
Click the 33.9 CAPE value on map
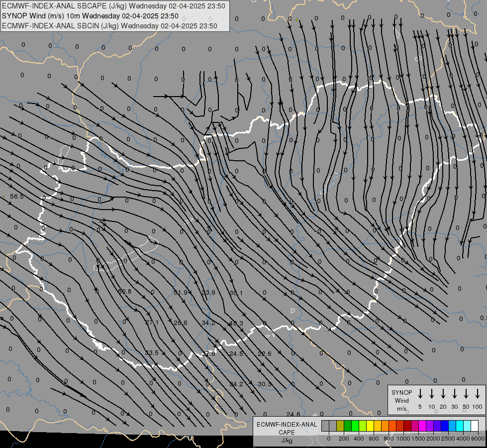(208, 293)
